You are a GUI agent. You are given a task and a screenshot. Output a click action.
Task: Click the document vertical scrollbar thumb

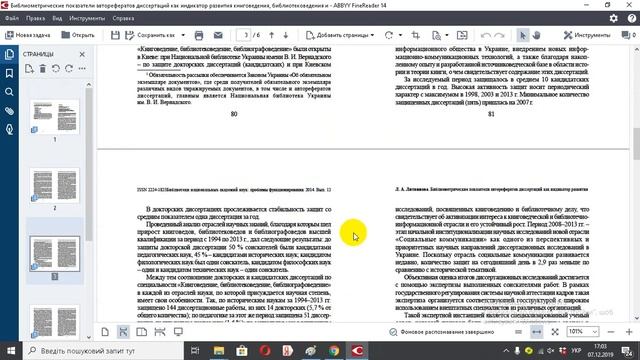[636, 144]
